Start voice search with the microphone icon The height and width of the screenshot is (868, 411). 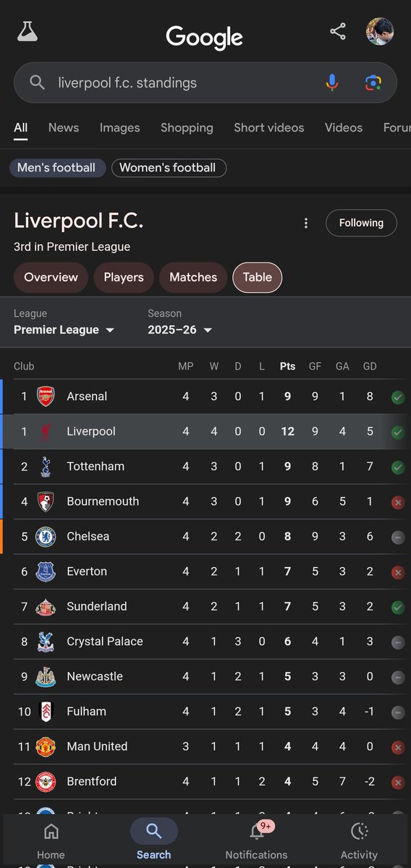click(332, 82)
